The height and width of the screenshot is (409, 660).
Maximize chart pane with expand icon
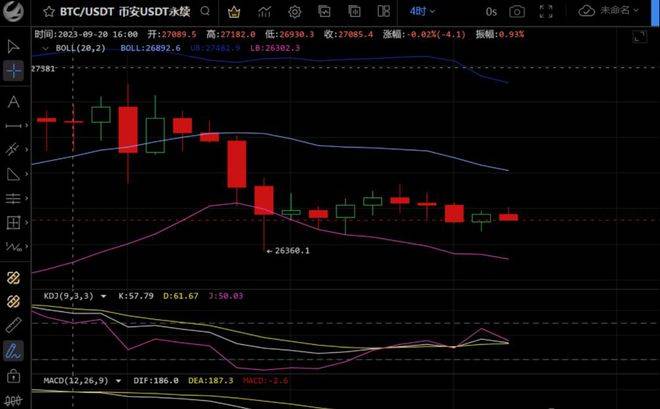[639, 37]
